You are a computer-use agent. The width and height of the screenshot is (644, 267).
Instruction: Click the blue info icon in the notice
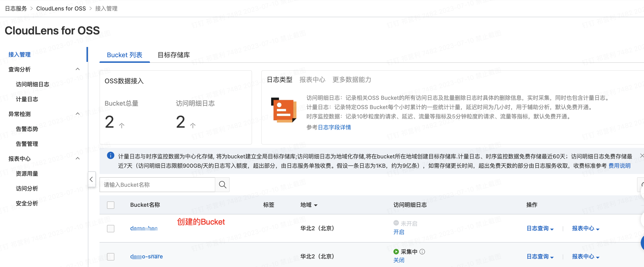(x=110, y=156)
